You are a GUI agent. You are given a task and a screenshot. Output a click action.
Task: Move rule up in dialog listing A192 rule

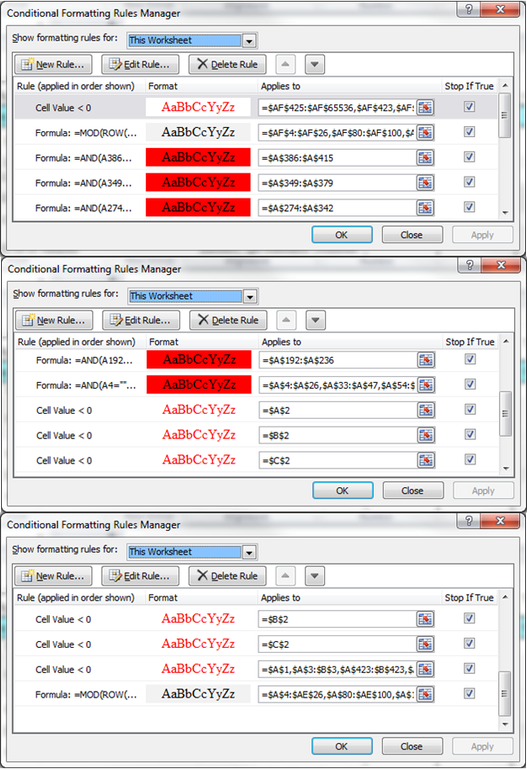pyautogui.click(x=286, y=320)
